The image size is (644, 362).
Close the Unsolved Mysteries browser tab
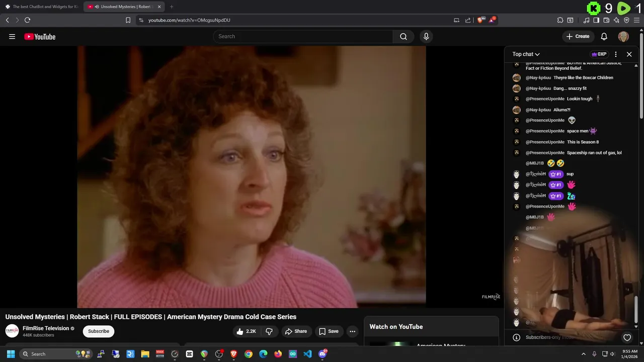[x=159, y=7]
